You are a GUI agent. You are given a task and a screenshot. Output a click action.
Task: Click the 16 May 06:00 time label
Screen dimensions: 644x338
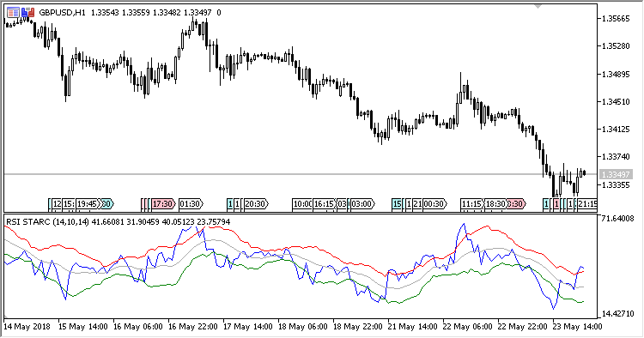point(138,327)
